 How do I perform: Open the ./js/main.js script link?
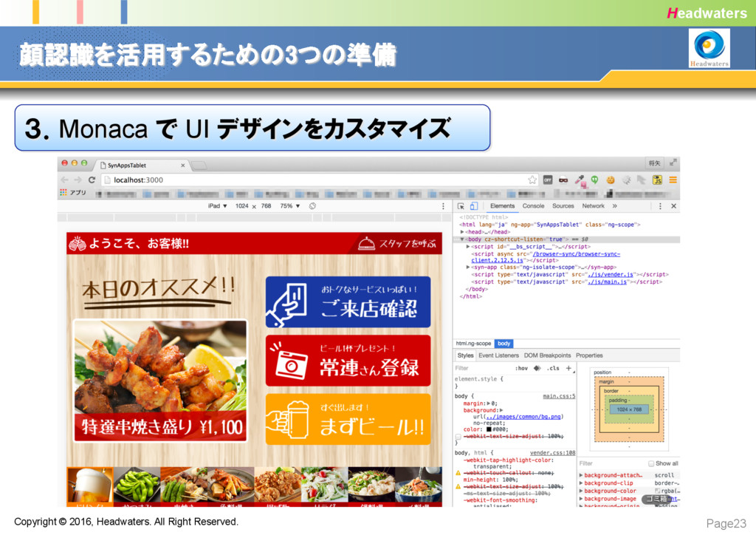coord(607,282)
